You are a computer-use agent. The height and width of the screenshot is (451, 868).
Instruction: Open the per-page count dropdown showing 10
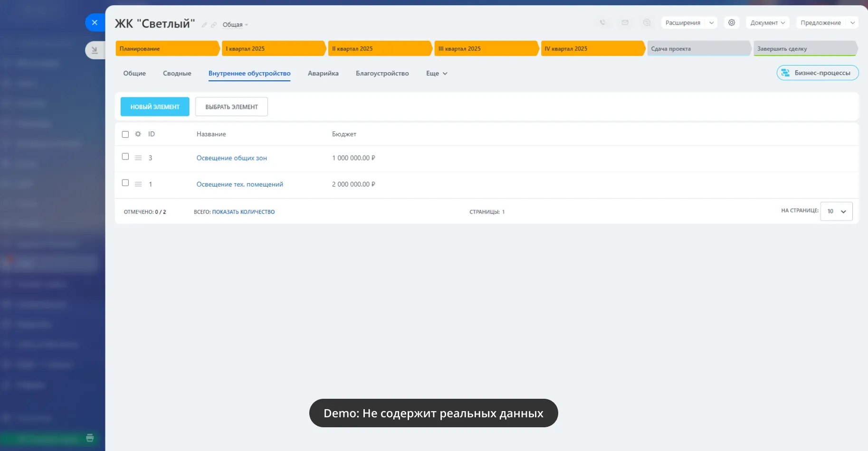[x=836, y=211]
